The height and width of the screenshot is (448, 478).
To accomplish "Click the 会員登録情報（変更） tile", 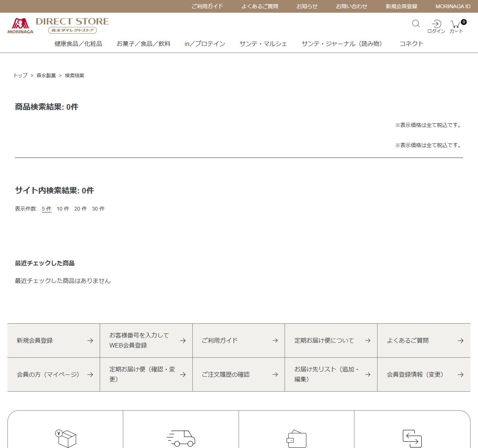I will (x=424, y=374).
